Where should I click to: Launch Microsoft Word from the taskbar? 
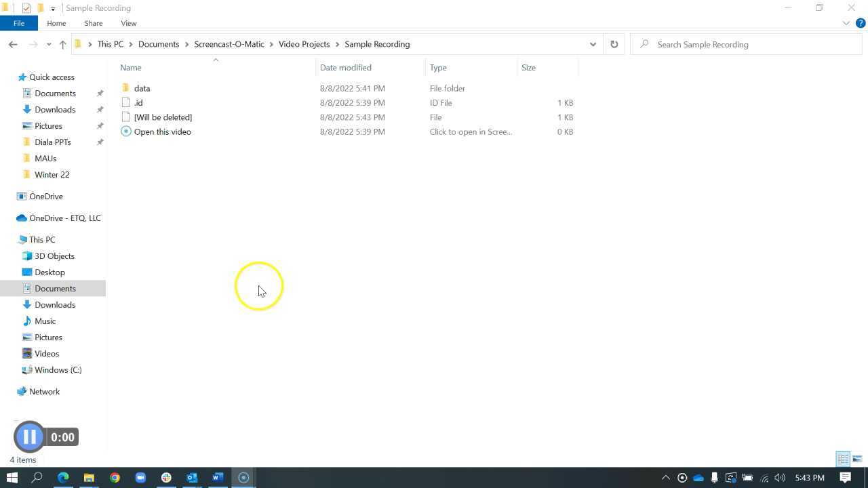point(217,478)
